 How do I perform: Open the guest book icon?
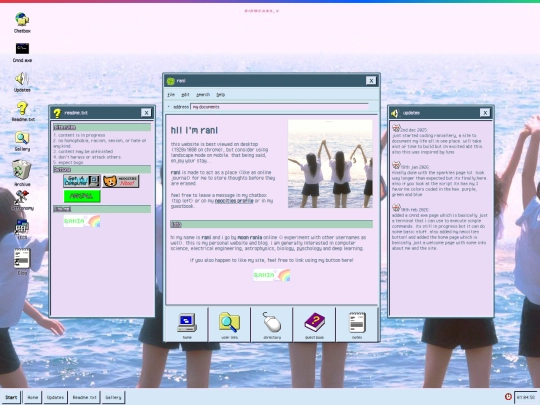[314, 323]
